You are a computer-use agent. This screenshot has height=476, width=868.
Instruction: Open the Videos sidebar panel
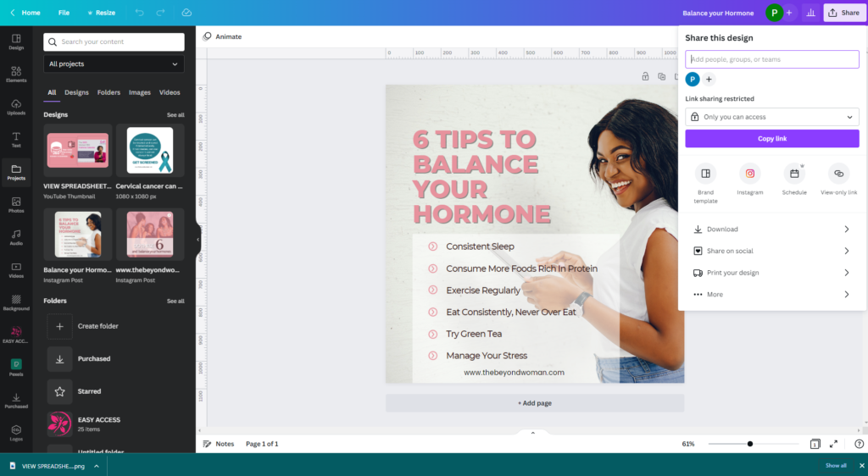point(16,270)
